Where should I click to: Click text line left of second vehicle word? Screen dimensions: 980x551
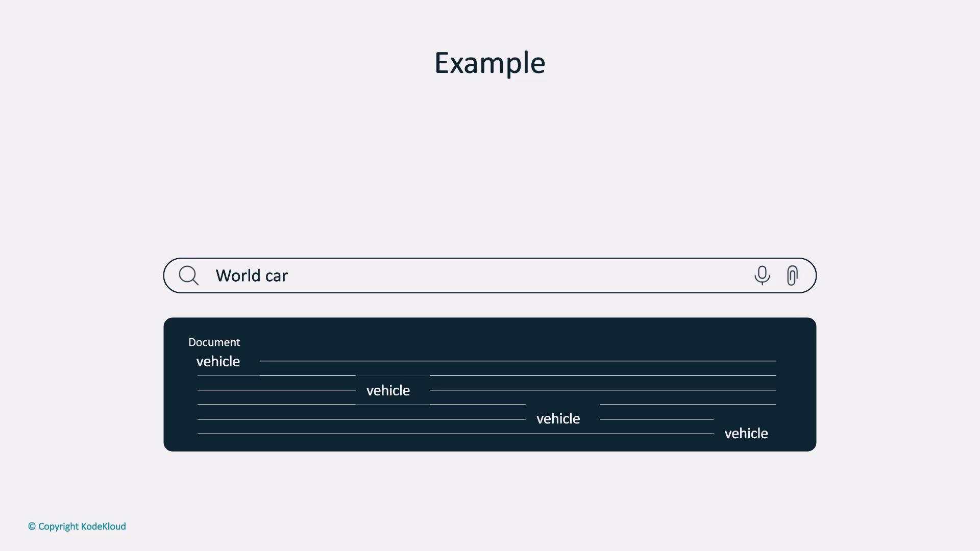(x=276, y=390)
